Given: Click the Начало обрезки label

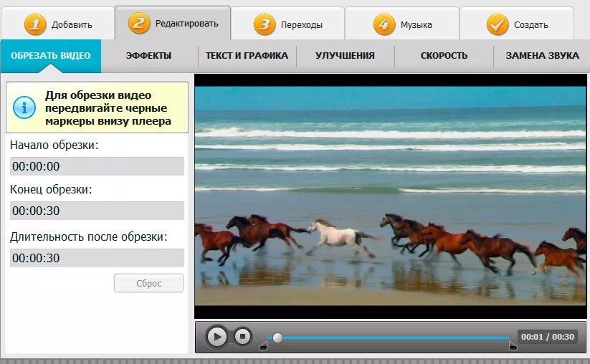Looking at the screenshot, I should 54,145.
